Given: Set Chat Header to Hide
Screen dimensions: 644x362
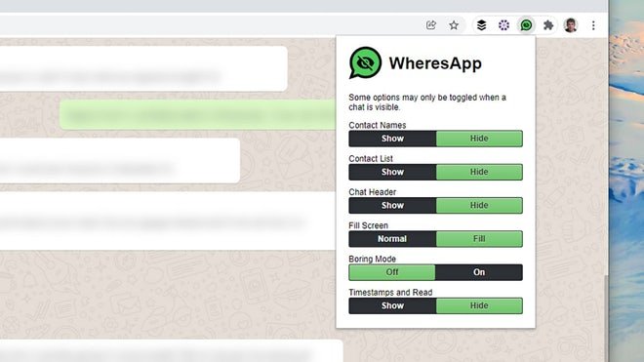Looking at the screenshot, I should point(479,206).
